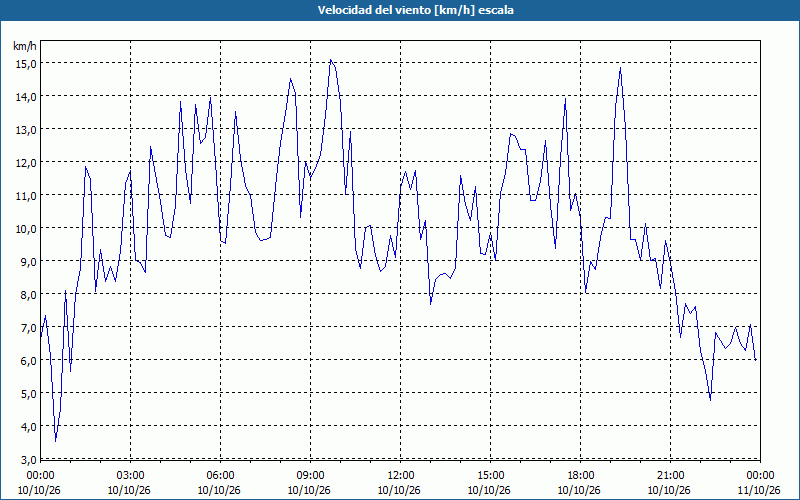This screenshot has width=800, height=500.
Task: Click the "11/10/26" date label
Action: pos(759,490)
